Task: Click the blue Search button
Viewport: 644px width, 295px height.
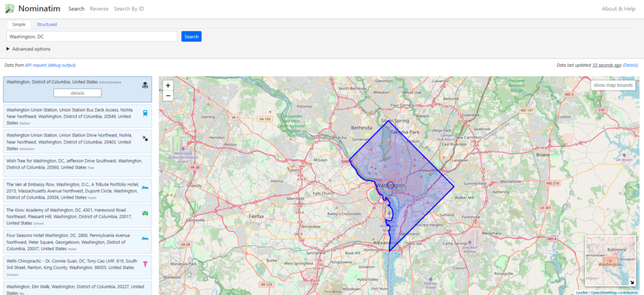Action: (x=191, y=36)
